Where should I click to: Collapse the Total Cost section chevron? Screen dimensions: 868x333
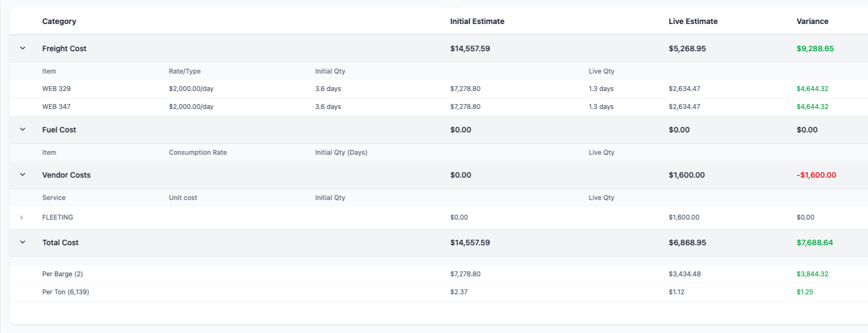pos(22,243)
